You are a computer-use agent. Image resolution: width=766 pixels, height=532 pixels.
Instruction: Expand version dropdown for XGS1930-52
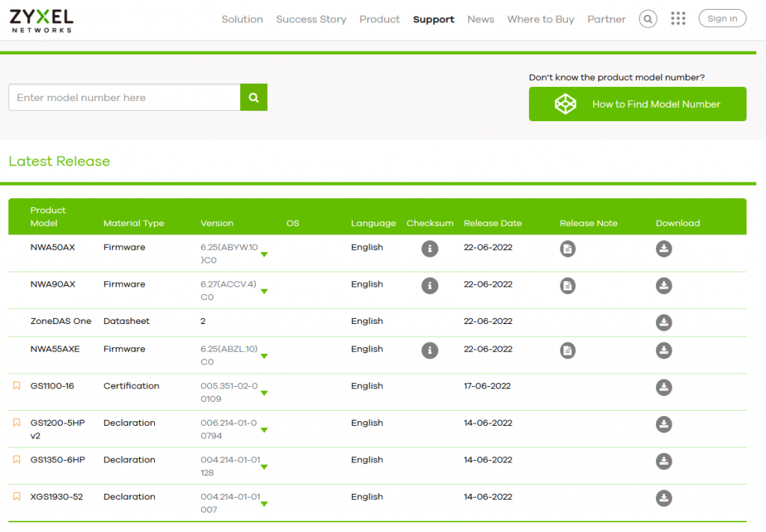pos(264,504)
